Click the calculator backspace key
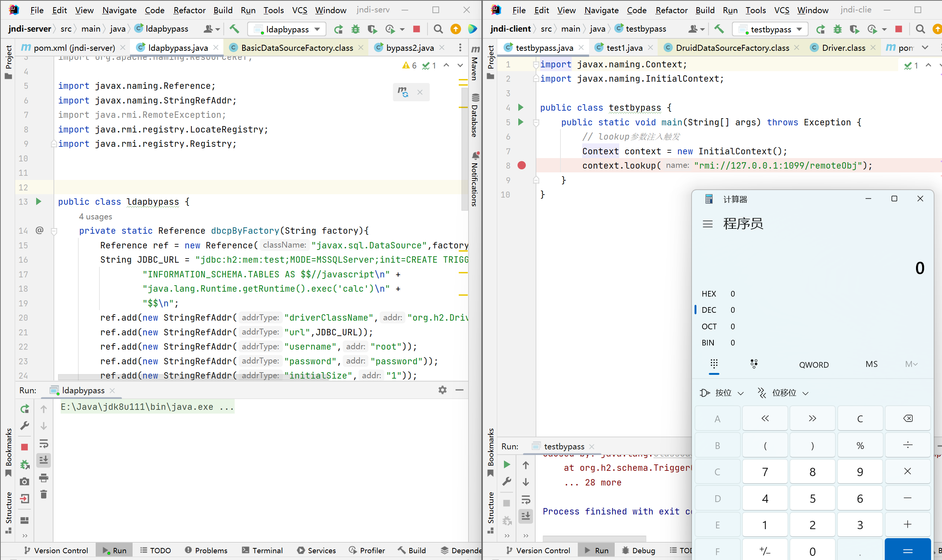Viewport: 942px width, 560px height. coord(908,418)
